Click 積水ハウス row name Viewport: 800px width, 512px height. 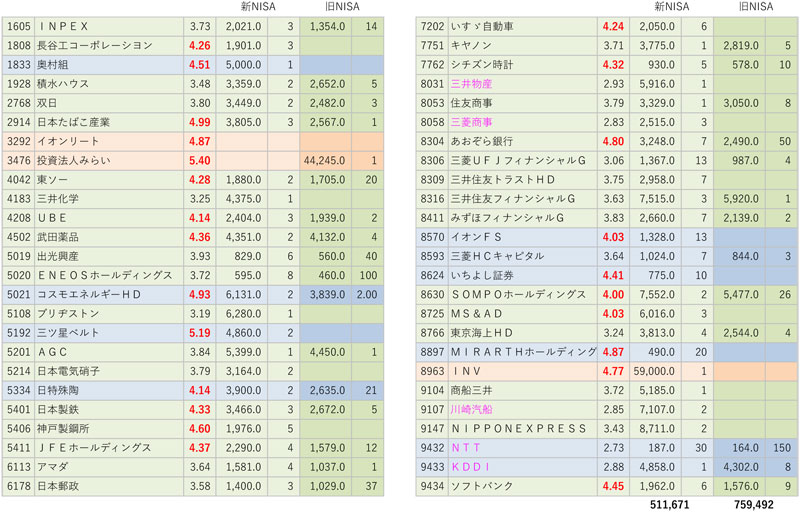(x=109, y=84)
